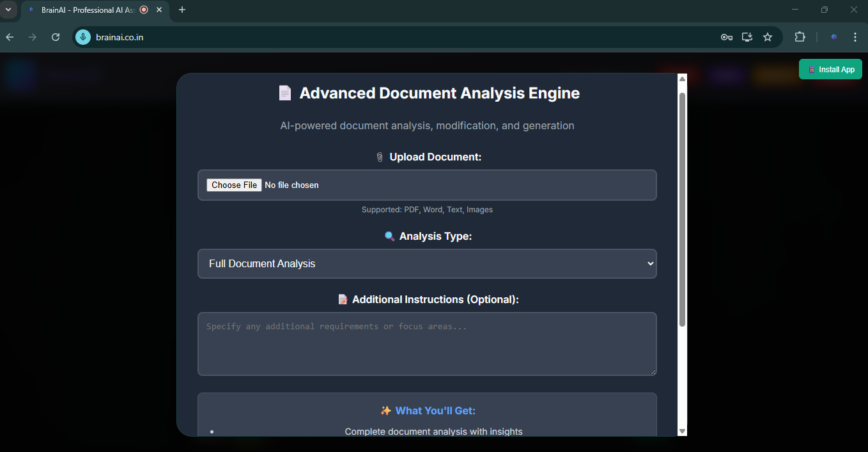The image size is (868, 452).
Task: Click 'Complete document analysis with insights' text
Action: [433, 432]
